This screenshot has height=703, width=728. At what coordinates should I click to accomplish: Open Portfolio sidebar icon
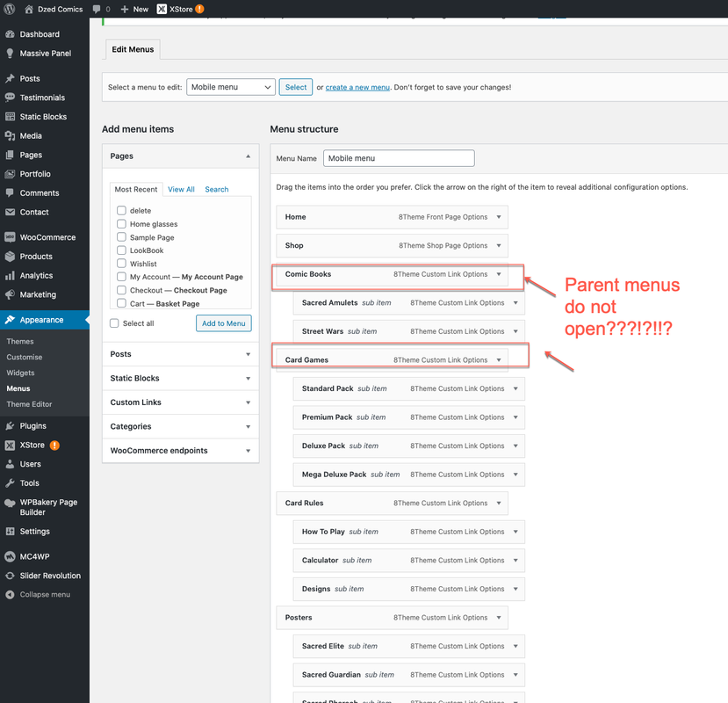click(10, 174)
